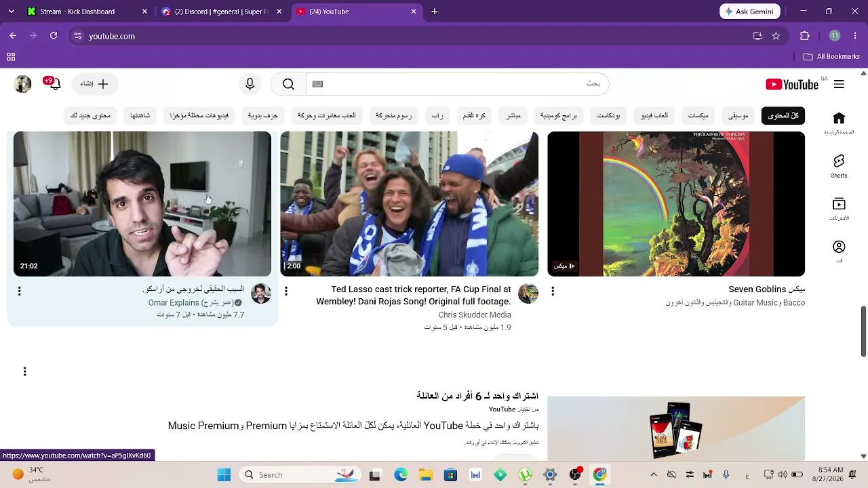This screenshot has width=868, height=488.
Task: Open Shorts from the sidebar
Action: [839, 166]
